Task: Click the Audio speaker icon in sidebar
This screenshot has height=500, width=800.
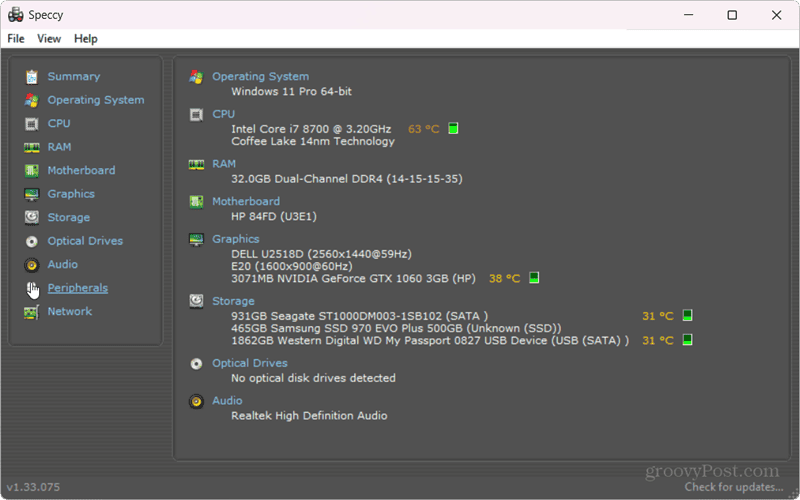Action: point(32,265)
